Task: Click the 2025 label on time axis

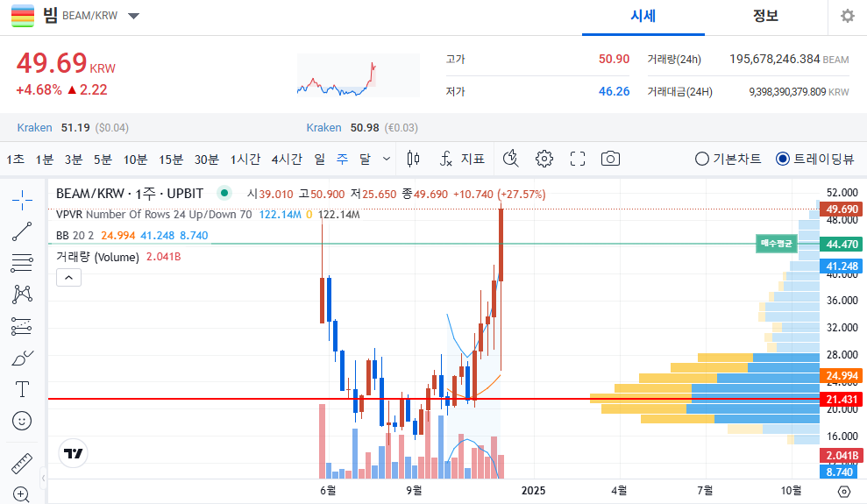Action: (533, 491)
